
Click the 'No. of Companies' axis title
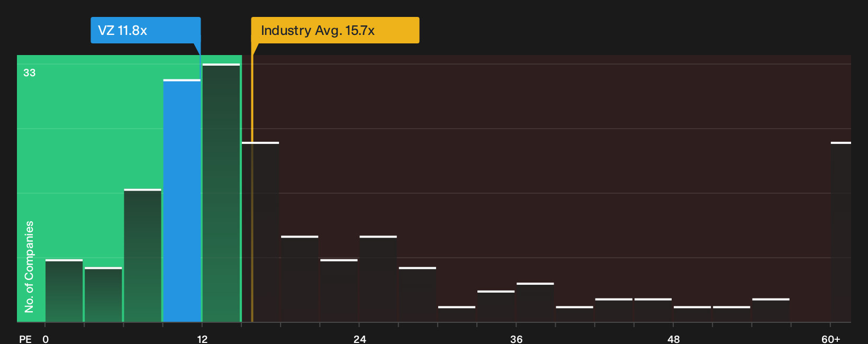pos(29,266)
